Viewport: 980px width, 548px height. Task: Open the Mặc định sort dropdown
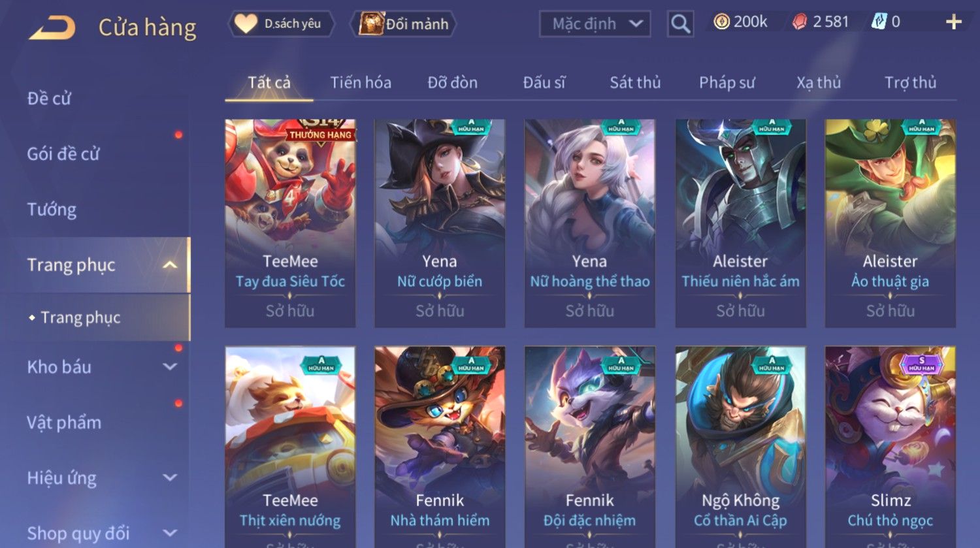pyautogui.click(x=595, y=24)
